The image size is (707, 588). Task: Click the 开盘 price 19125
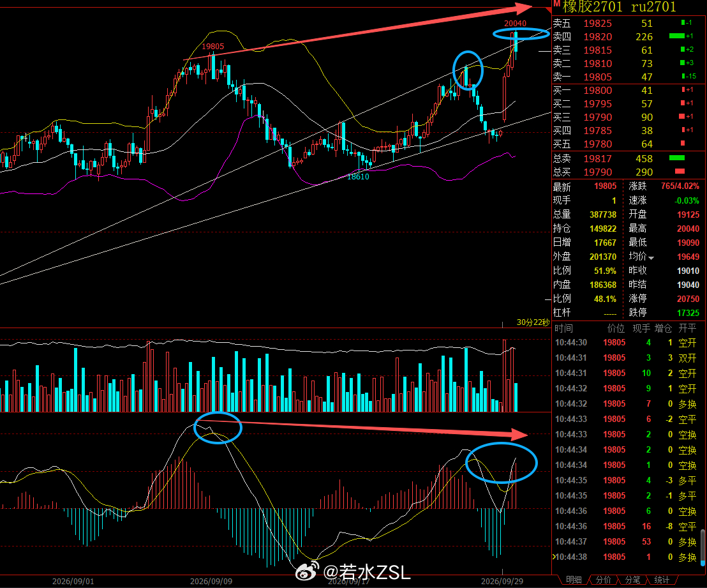coord(688,215)
